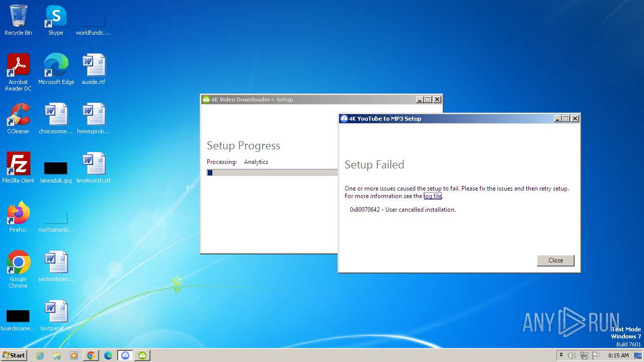
Task: Launch Skype from the desktop
Action: 56,21
